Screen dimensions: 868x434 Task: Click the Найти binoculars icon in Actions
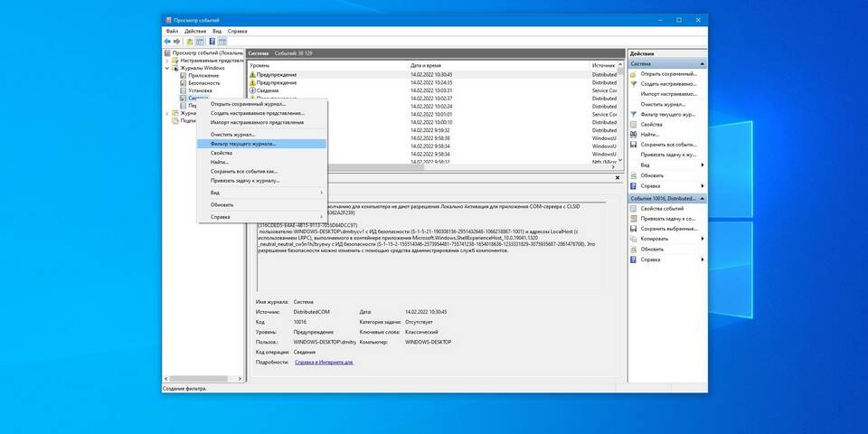pos(633,135)
